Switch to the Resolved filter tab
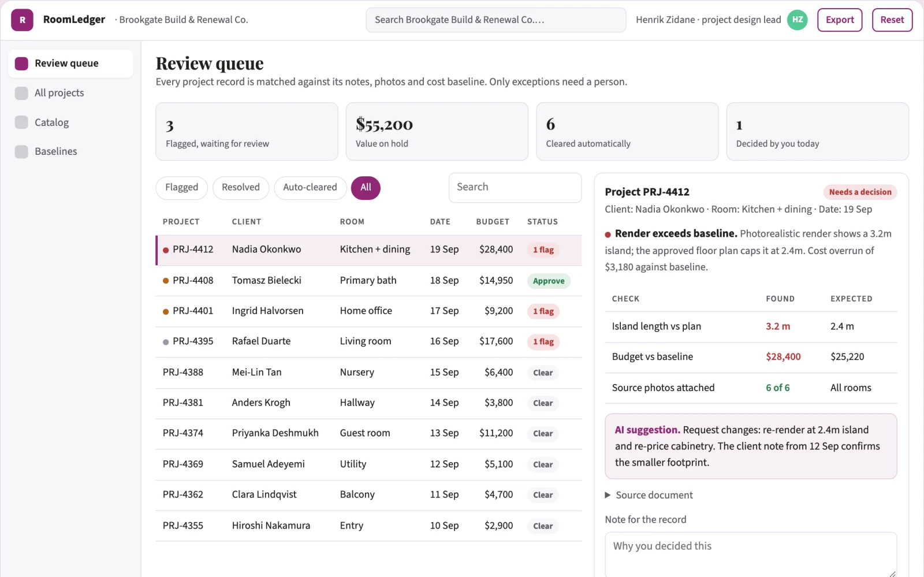 pos(241,188)
